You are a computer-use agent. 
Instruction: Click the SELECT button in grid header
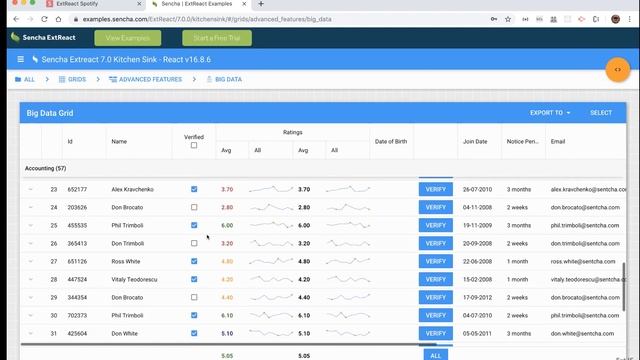(601, 113)
